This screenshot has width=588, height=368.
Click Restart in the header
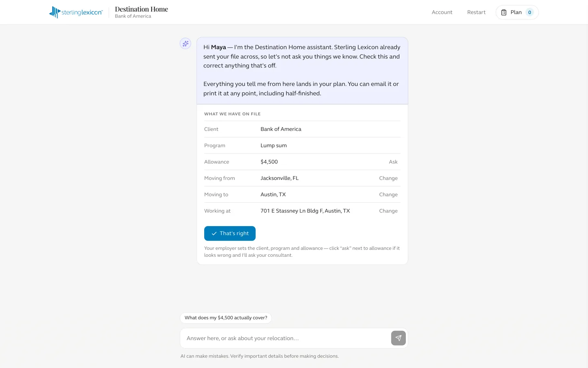pos(476,12)
